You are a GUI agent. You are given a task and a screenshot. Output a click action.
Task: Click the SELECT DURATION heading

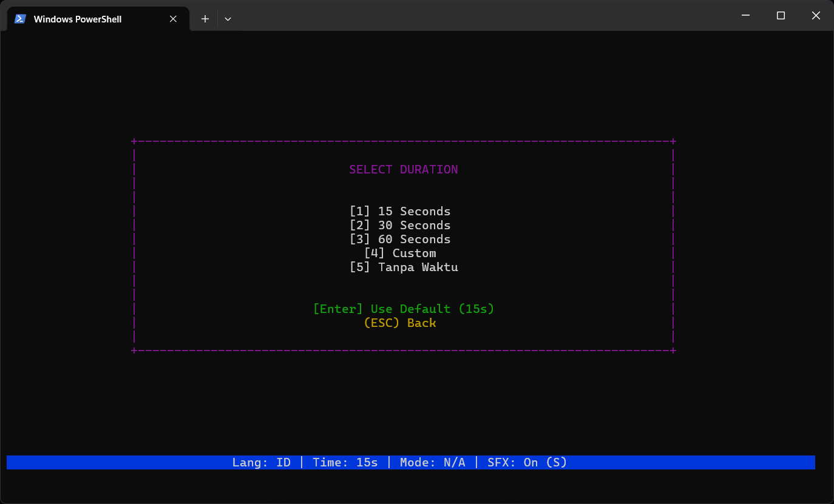point(404,170)
